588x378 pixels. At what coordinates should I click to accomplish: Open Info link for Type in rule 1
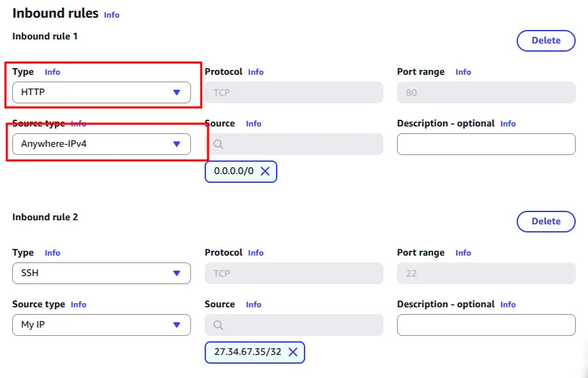coord(52,72)
